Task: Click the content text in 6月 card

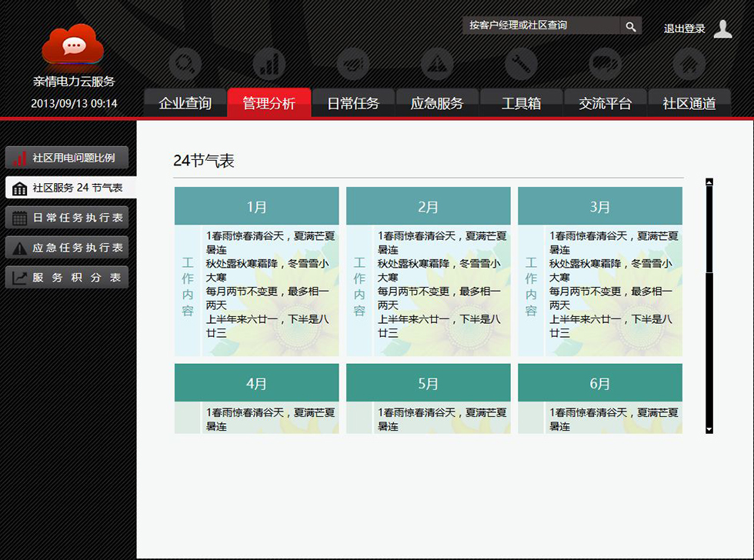Action: coord(614,419)
